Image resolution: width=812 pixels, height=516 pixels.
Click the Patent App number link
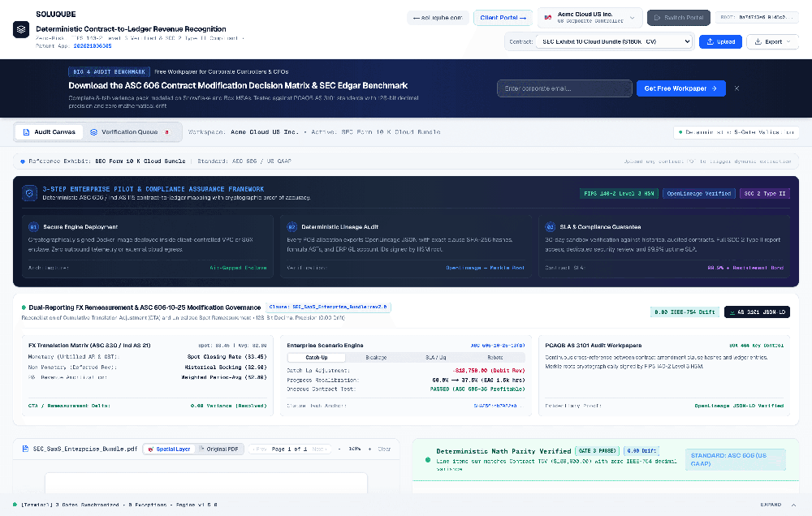coord(93,46)
